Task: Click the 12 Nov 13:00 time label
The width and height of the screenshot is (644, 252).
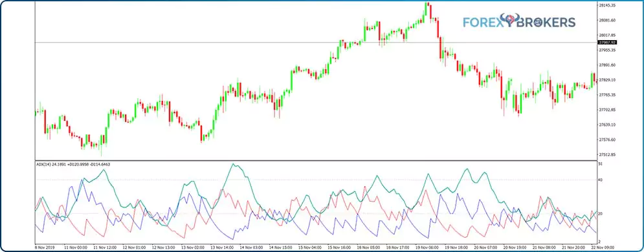Action: point(164,247)
